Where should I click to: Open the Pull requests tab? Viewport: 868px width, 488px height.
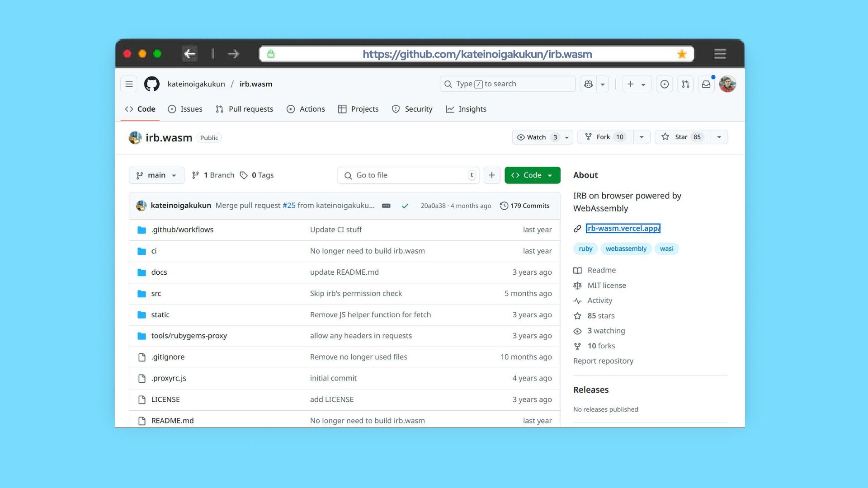point(244,109)
